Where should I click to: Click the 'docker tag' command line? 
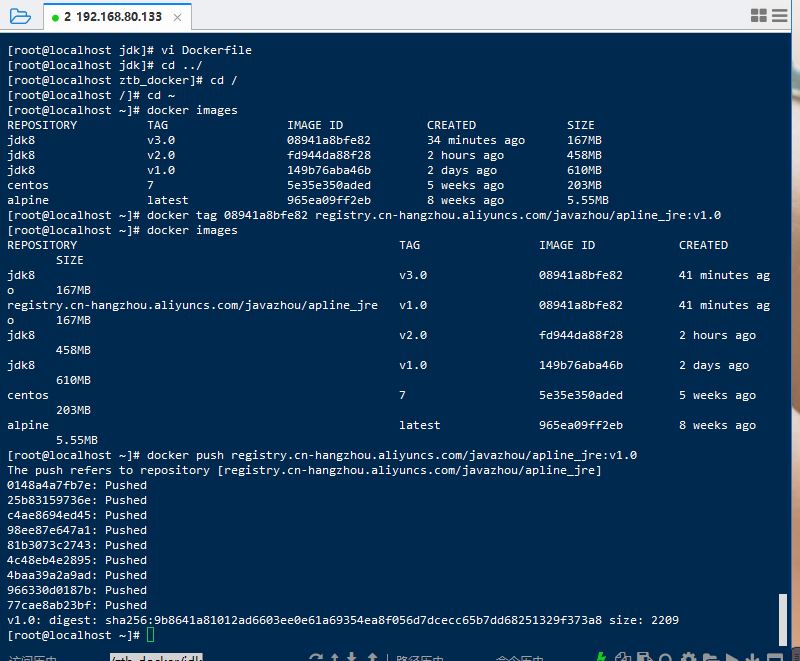tap(364, 215)
